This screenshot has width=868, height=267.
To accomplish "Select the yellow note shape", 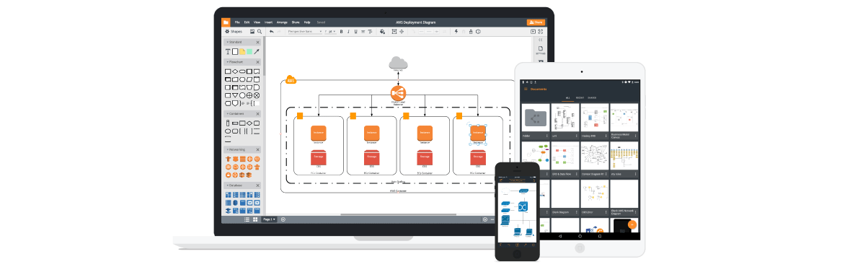I will pos(242,52).
